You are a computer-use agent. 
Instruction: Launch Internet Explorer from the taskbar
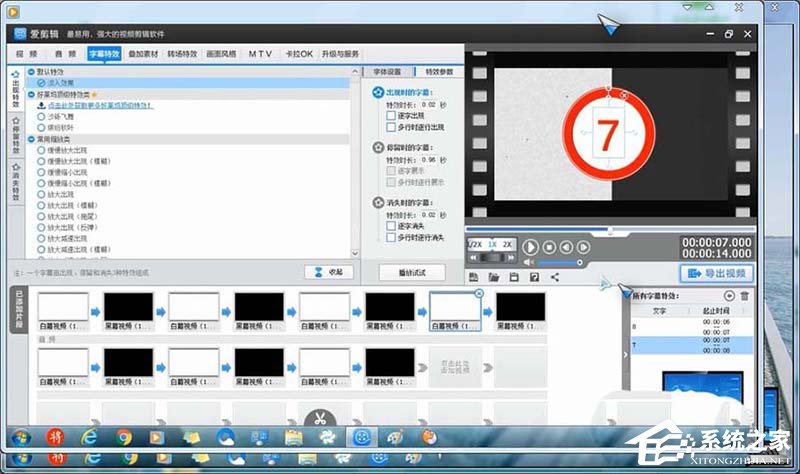pos(90,438)
